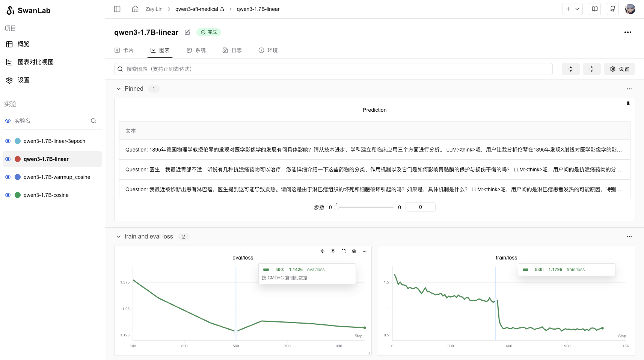644x360 pixels.
Task: Open eval/loss chart settings gear
Action: click(354, 251)
